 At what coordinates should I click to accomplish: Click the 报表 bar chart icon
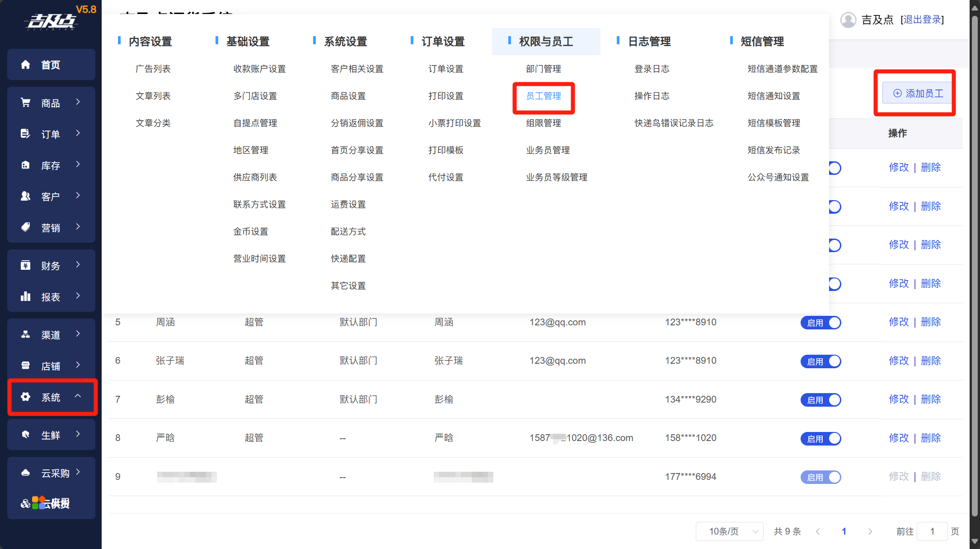click(x=26, y=297)
